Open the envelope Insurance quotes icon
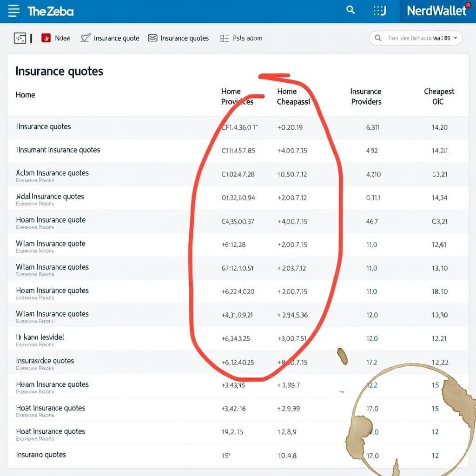Viewport: 476px width, 476px height. point(152,38)
